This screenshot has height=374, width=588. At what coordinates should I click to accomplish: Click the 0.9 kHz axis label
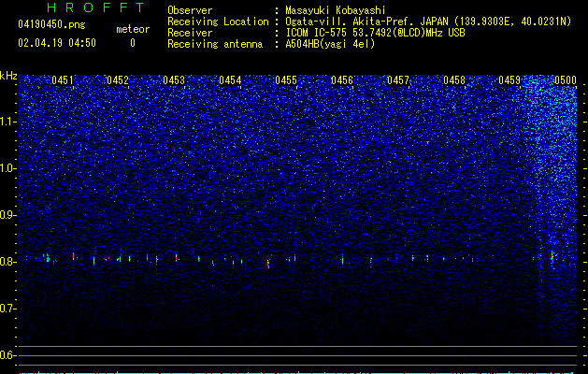[8, 215]
